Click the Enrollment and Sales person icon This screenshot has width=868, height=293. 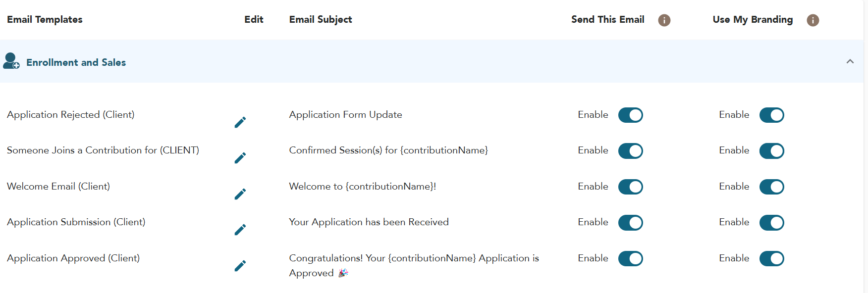pyautogui.click(x=11, y=61)
